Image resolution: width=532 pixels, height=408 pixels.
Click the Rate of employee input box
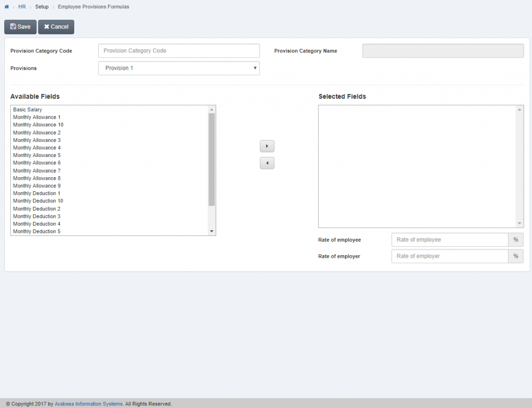pos(449,240)
